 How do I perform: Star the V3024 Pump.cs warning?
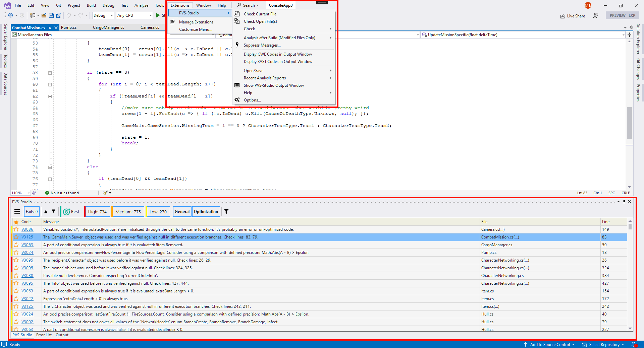pyautogui.click(x=16, y=253)
